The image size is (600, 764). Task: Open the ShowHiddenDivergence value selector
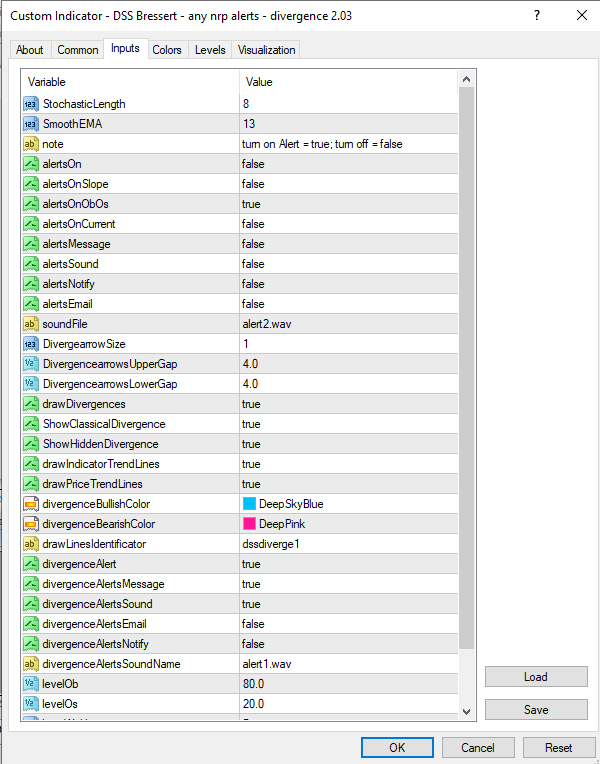click(x=348, y=443)
